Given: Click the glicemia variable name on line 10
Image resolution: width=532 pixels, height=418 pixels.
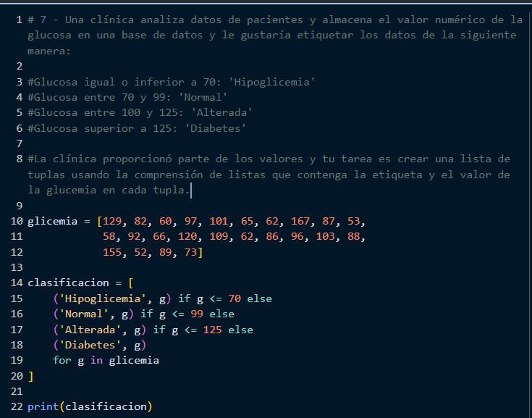Looking at the screenshot, I should tap(52, 221).
